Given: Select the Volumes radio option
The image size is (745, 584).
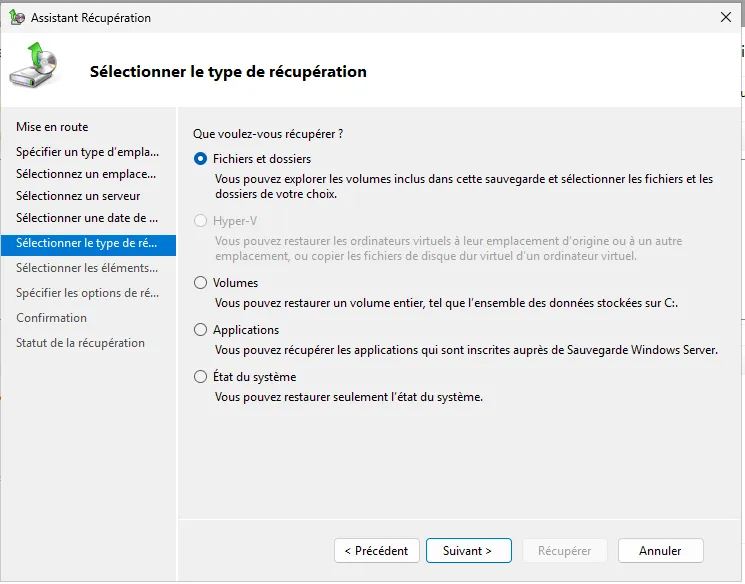Looking at the screenshot, I should (201, 283).
